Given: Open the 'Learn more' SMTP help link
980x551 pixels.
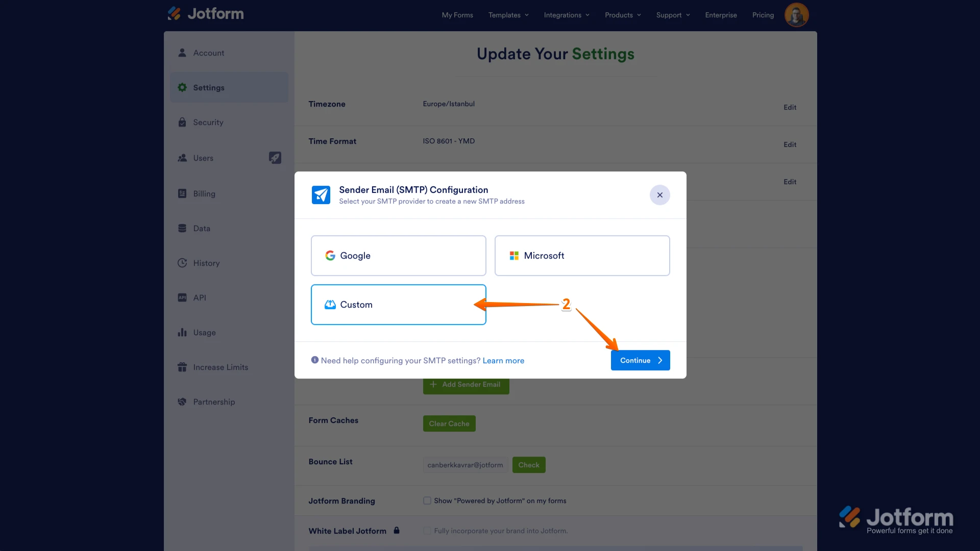Looking at the screenshot, I should point(503,361).
